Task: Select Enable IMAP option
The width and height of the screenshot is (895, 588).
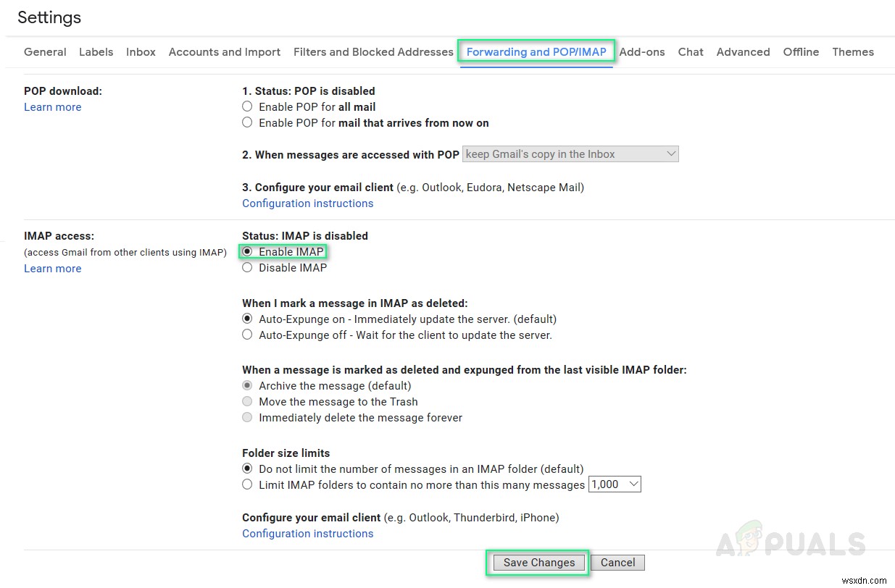Action: pyautogui.click(x=247, y=251)
